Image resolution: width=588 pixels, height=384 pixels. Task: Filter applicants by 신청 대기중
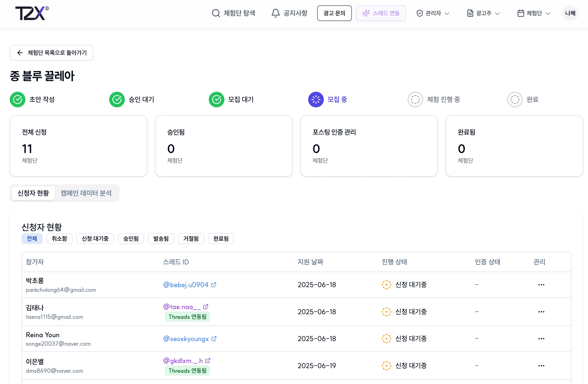click(x=95, y=239)
